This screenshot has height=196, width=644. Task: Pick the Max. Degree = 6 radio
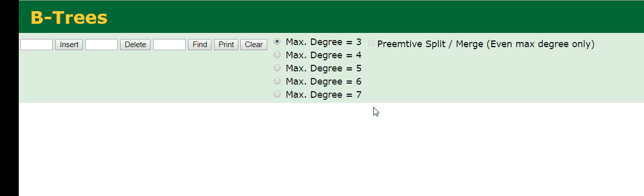click(277, 81)
